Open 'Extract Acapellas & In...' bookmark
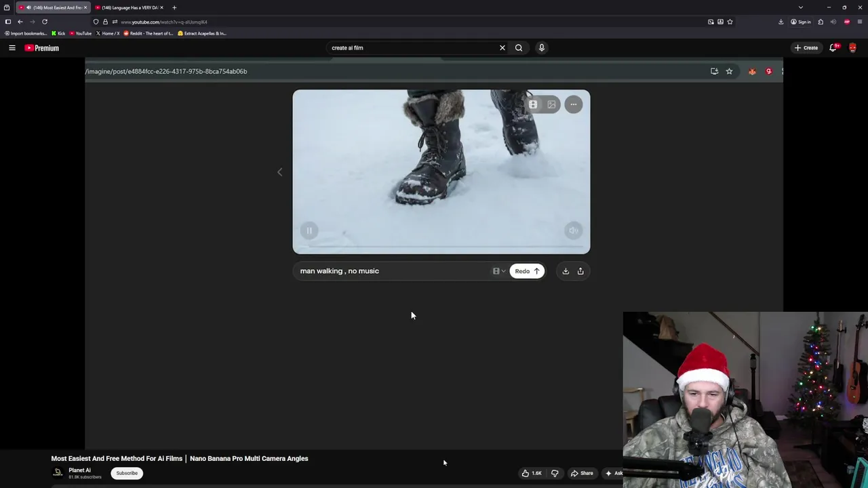The height and width of the screenshot is (488, 868). [x=202, y=33]
